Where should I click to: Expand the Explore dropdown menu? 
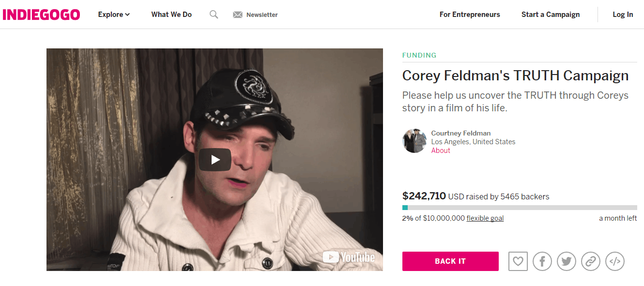[x=114, y=15]
